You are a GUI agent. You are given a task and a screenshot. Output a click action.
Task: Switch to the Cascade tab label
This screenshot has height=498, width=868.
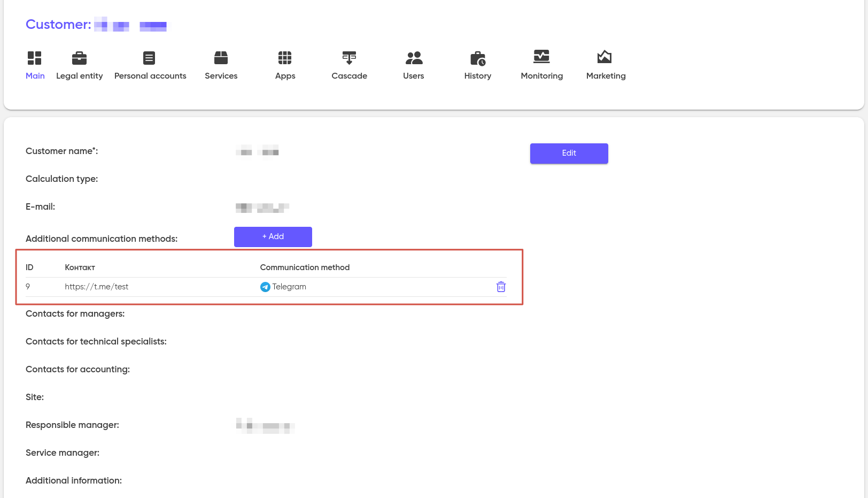coord(350,76)
